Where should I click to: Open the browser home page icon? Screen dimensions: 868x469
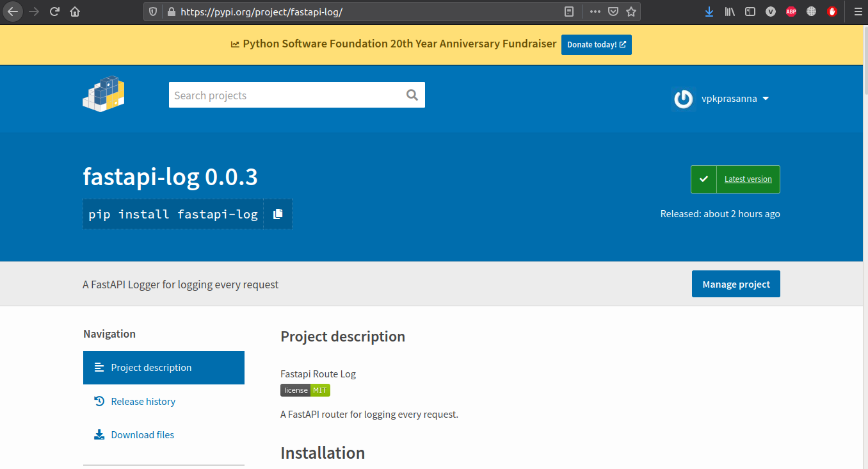tap(75, 12)
